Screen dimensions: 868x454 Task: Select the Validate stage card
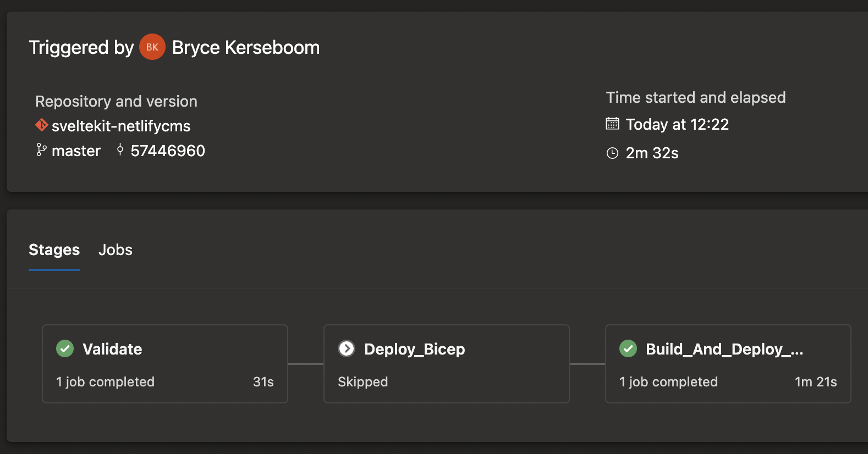tap(164, 364)
